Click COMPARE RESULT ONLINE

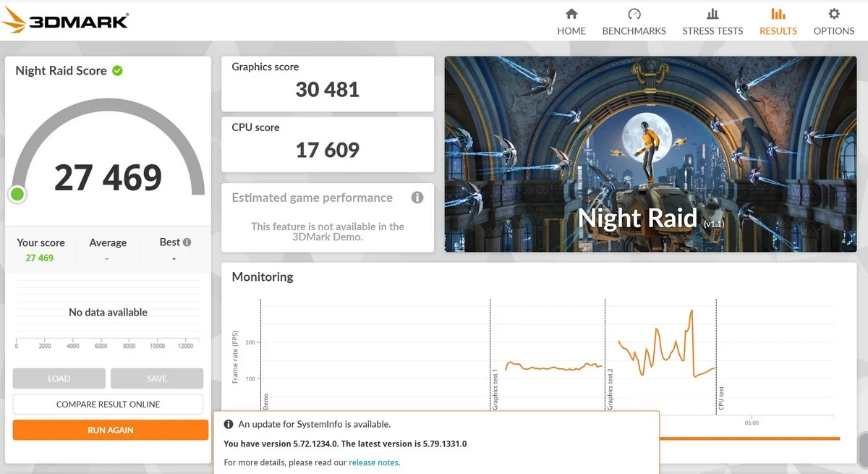(x=108, y=405)
